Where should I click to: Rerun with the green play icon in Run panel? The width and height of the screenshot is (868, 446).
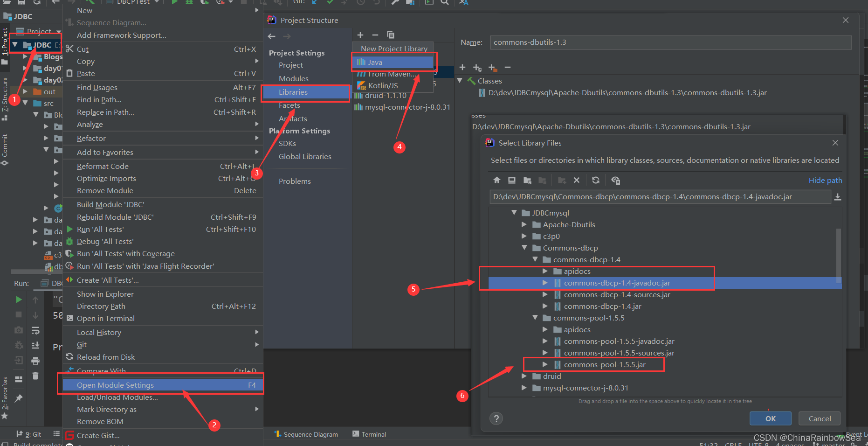(x=19, y=300)
